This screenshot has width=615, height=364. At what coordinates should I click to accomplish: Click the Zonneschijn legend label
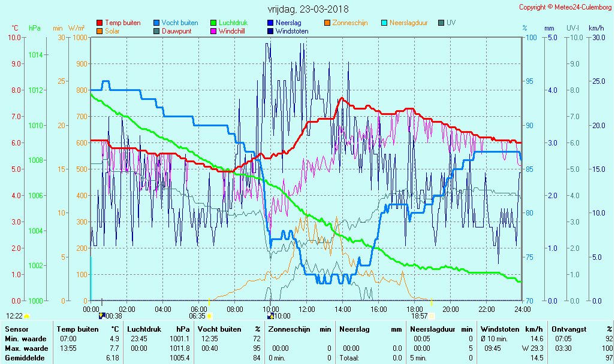point(349,23)
